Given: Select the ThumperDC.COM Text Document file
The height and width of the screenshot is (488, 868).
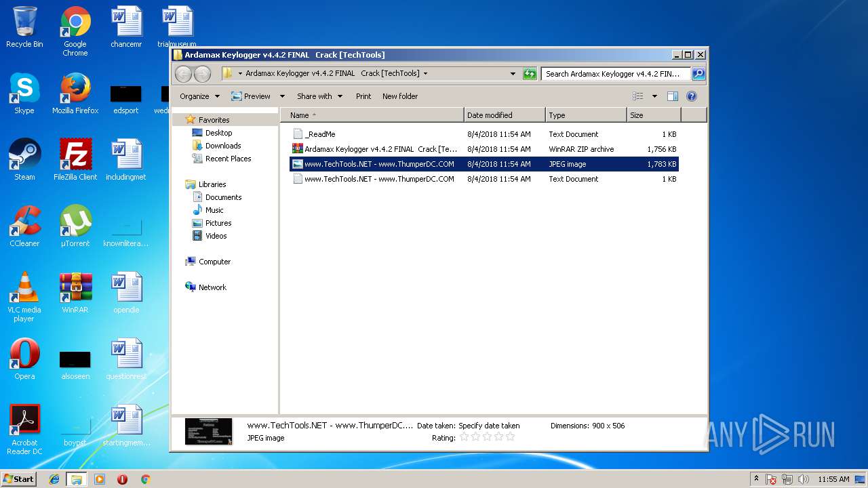Looking at the screenshot, I should pyautogui.click(x=484, y=179).
